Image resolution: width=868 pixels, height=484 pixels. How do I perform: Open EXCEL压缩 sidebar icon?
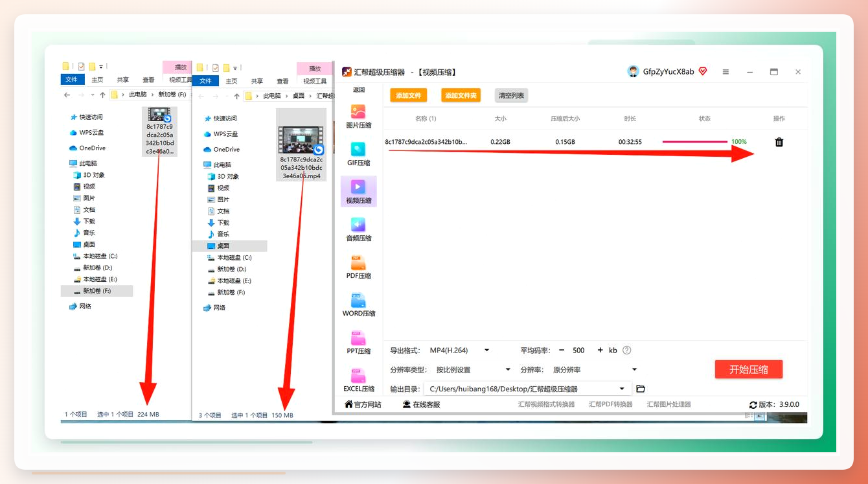tap(358, 380)
